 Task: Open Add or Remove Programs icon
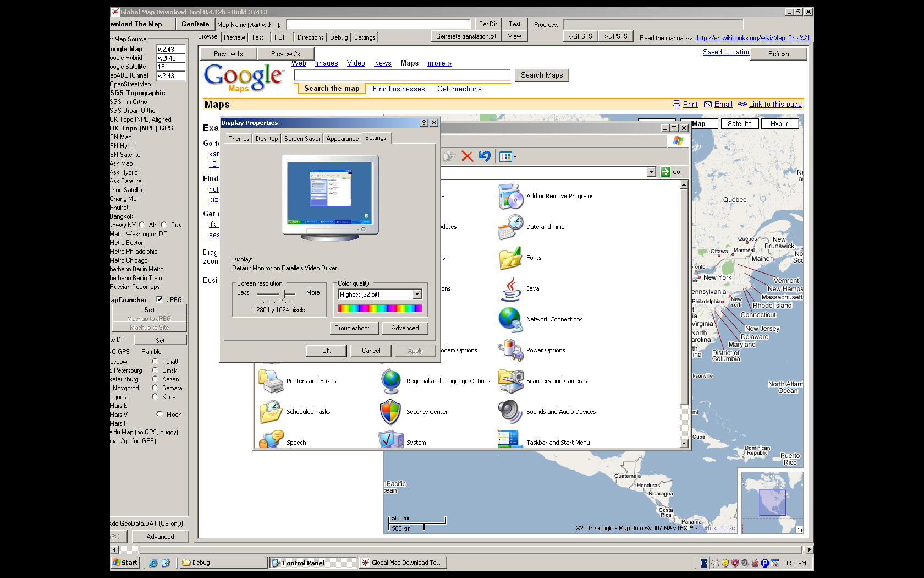point(510,197)
